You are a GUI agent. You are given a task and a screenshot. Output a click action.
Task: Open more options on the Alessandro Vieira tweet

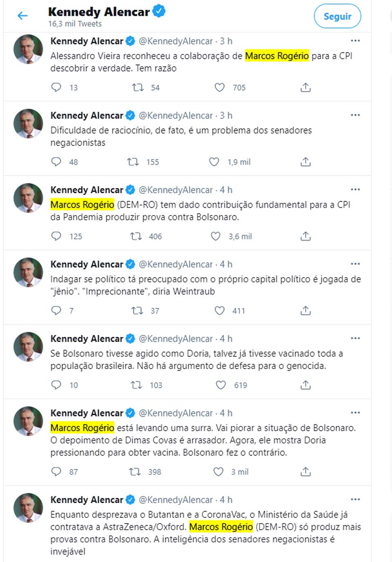click(355, 41)
